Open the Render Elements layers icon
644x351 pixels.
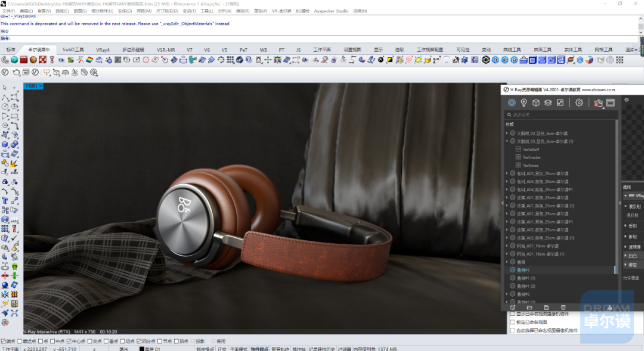548,102
